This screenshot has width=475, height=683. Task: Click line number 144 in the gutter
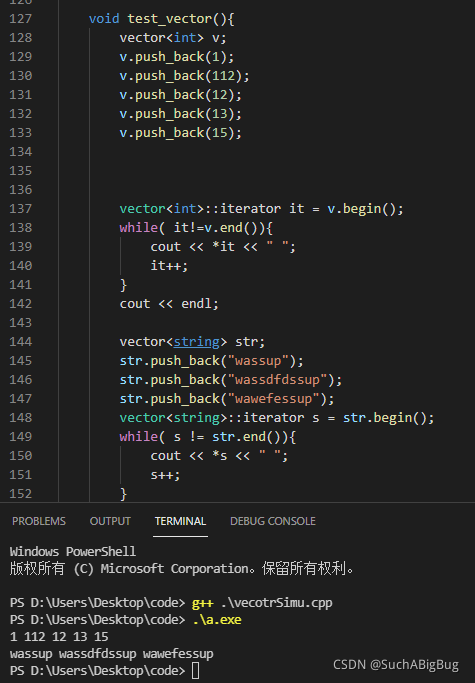point(20,342)
